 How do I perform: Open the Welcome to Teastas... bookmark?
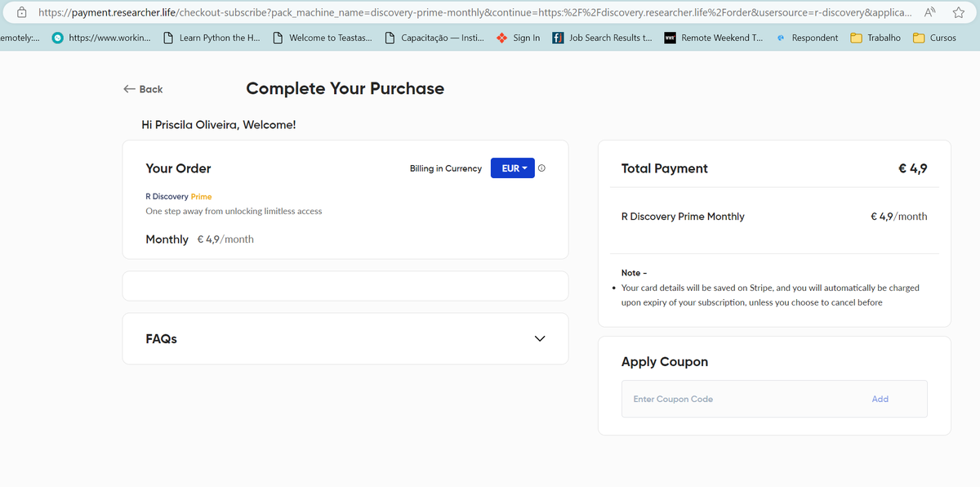pyautogui.click(x=323, y=38)
